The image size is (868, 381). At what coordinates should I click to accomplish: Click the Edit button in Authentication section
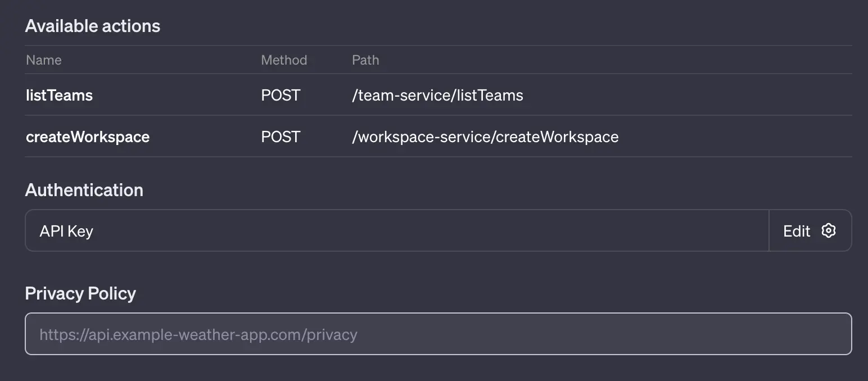pyautogui.click(x=796, y=230)
